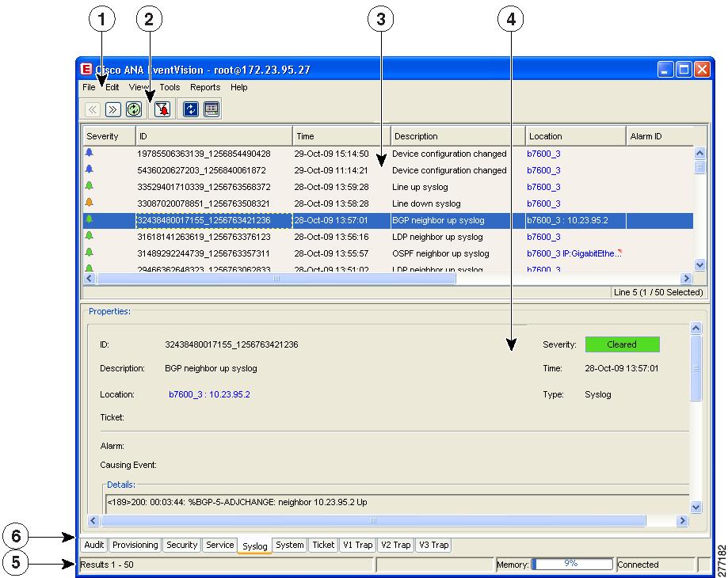This screenshot has width=728, height=578.
Task: Switch to the Audit tab
Action: [x=93, y=545]
